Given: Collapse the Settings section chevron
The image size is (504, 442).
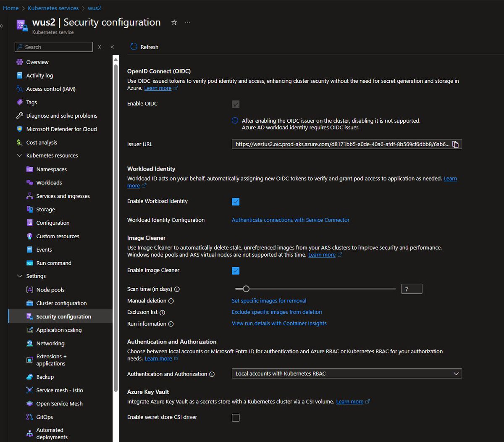Looking at the screenshot, I should [19, 276].
